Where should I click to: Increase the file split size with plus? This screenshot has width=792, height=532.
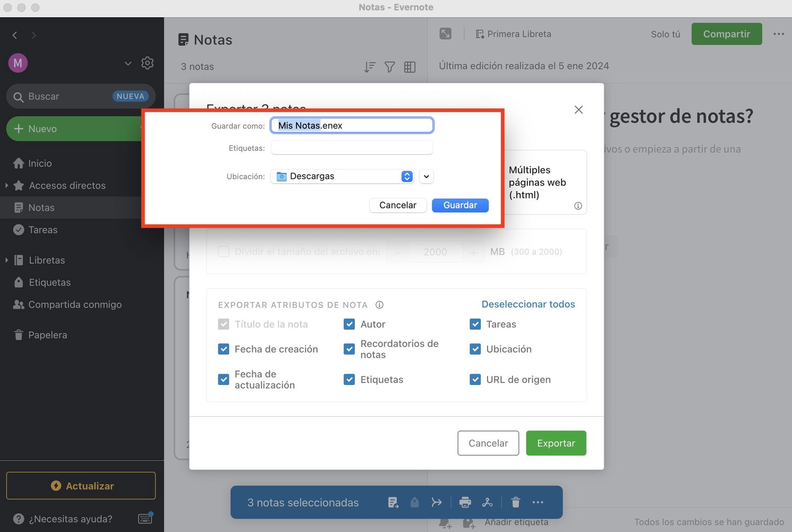pos(473,252)
